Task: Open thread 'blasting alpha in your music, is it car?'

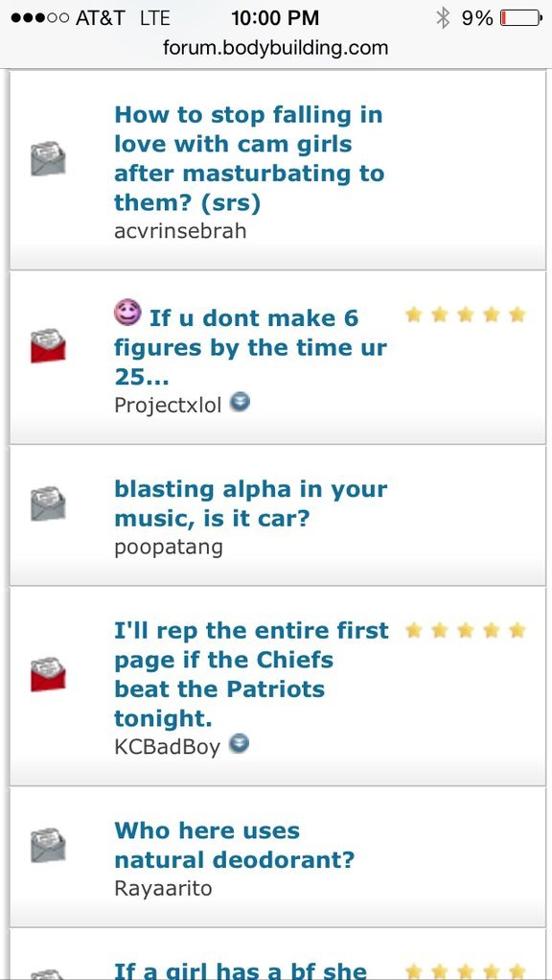Action: pos(250,503)
